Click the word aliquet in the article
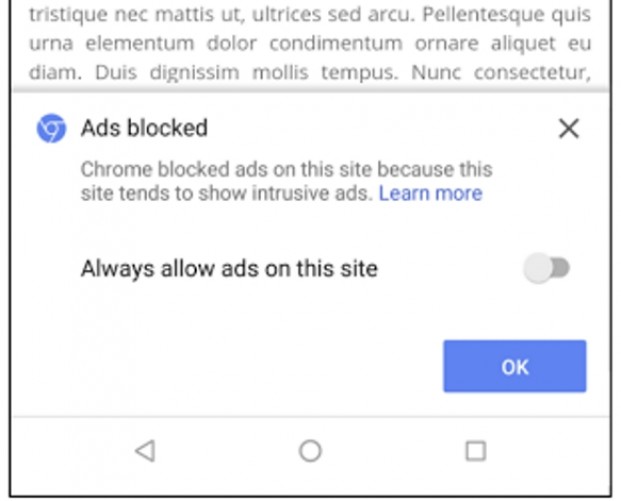Viewport: 621px width, 501px height. click(523, 44)
